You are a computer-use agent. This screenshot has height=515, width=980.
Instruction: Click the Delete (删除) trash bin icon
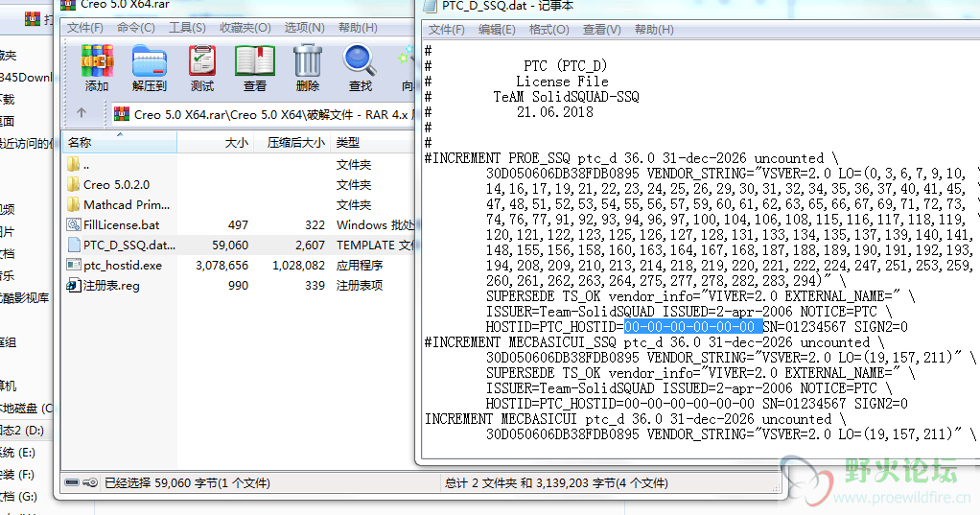click(308, 60)
